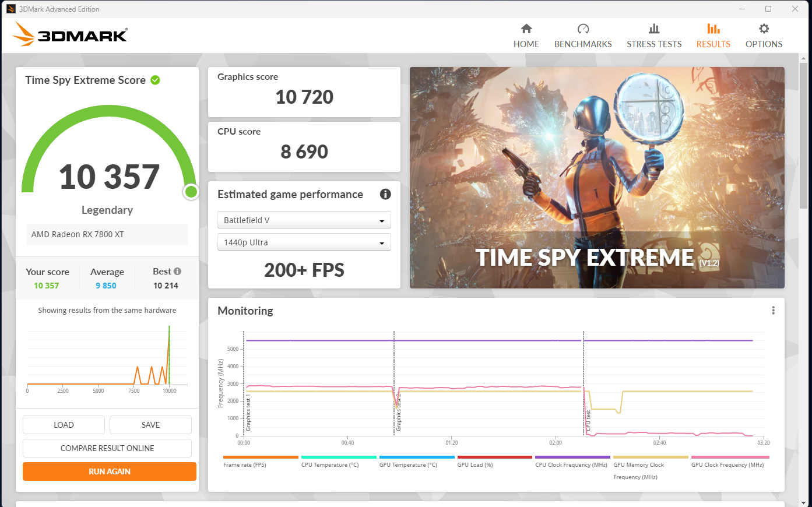Click the CPU test marker line
812x507 pixels.
pyautogui.click(x=583, y=383)
